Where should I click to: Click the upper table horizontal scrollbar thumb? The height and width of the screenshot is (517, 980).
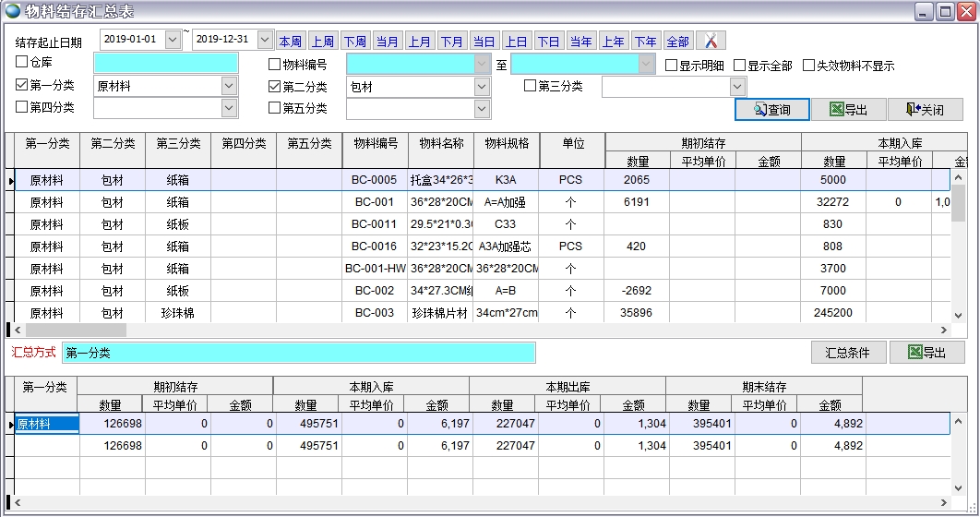pos(74,330)
